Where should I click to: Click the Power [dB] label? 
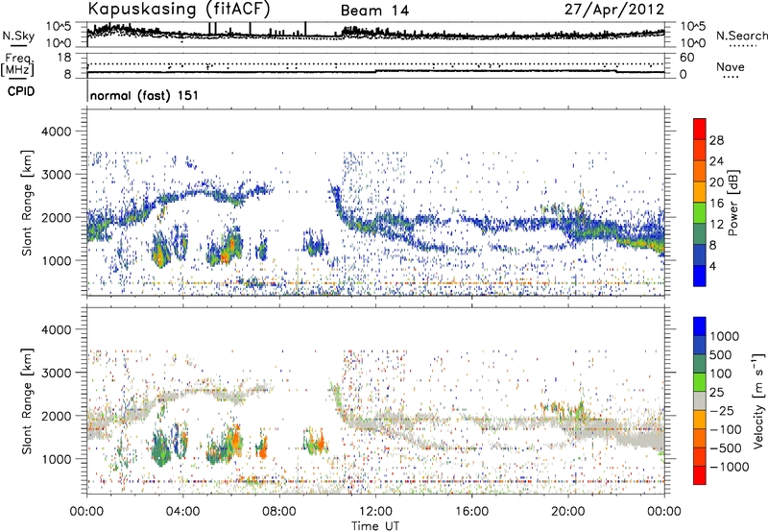click(732, 203)
